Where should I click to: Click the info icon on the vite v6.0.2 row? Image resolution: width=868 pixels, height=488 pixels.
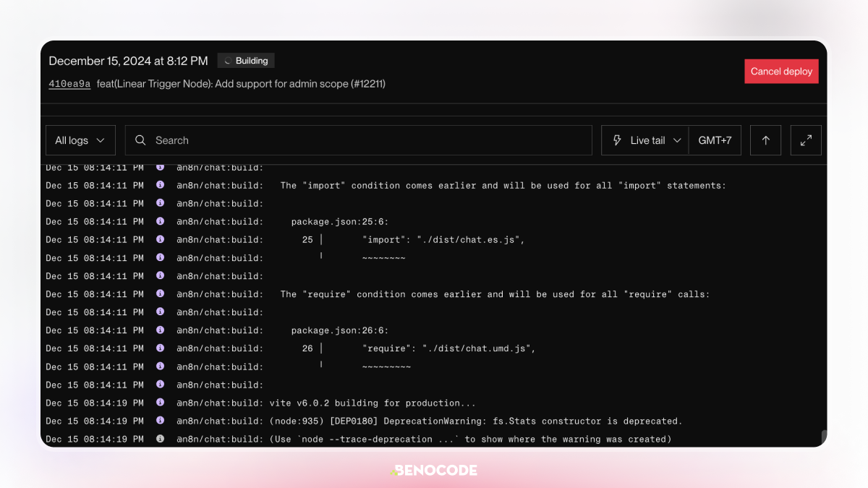click(x=160, y=402)
